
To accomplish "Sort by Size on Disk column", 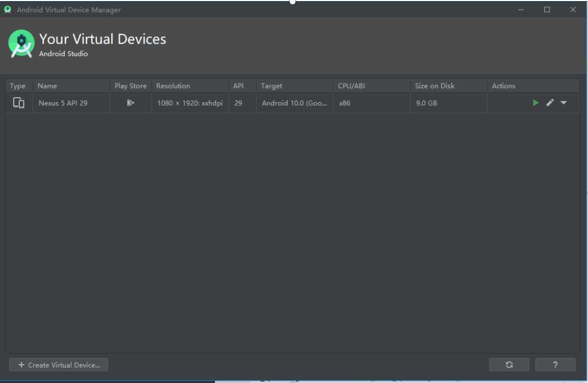I will 435,86.
